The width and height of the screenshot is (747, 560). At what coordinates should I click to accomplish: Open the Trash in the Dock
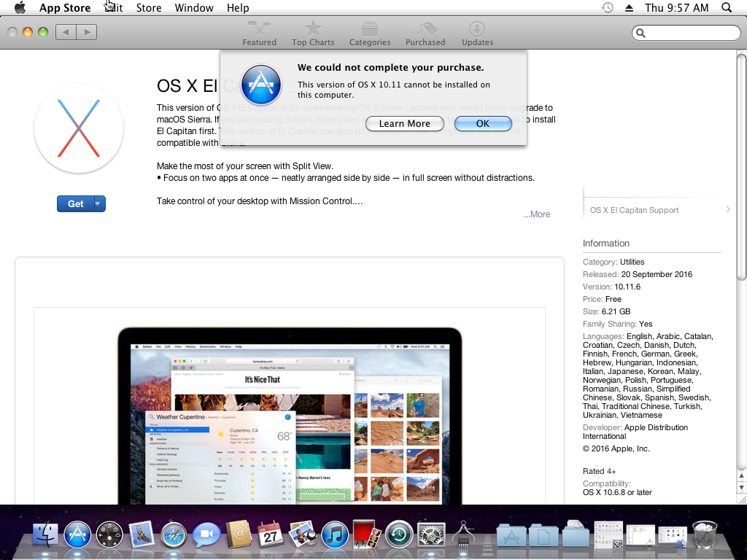[x=705, y=534]
